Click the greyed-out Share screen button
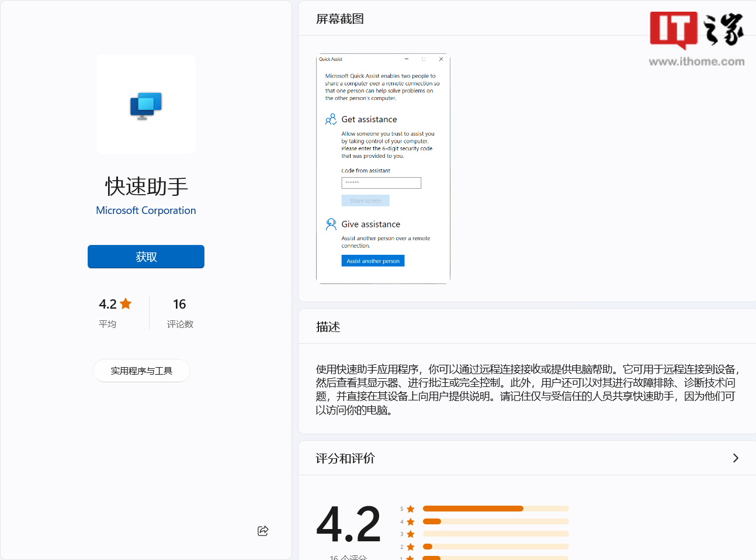This screenshot has height=560, width=756. 365,201
